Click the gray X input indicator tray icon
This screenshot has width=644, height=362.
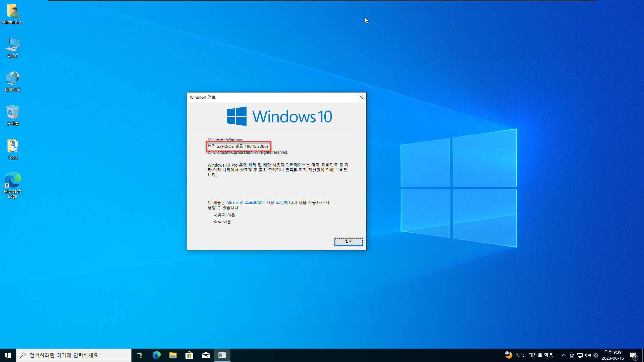[x=596, y=355]
